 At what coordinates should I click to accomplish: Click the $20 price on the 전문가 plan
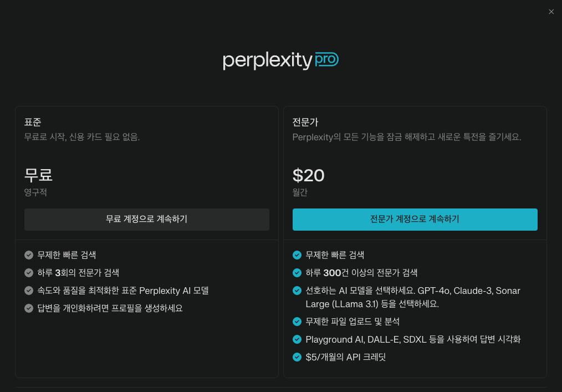pyautogui.click(x=309, y=176)
